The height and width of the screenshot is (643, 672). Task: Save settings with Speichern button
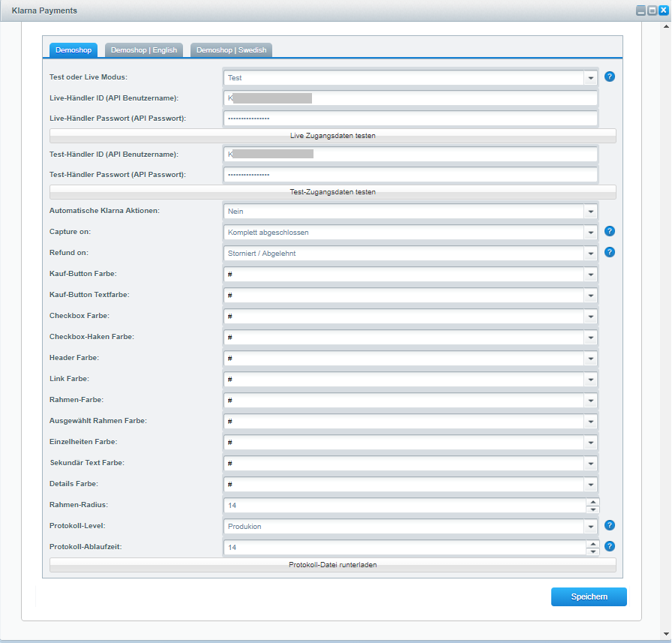(x=589, y=596)
